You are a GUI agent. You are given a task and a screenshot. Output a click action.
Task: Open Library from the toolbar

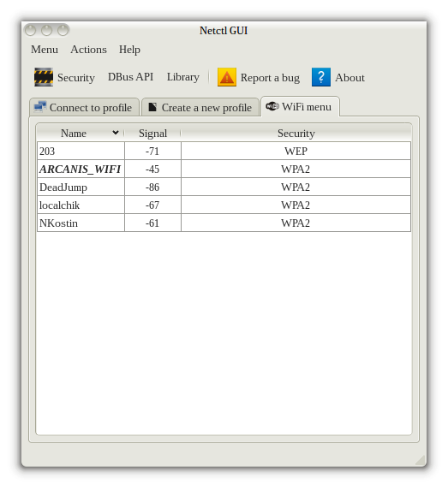(x=183, y=77)
